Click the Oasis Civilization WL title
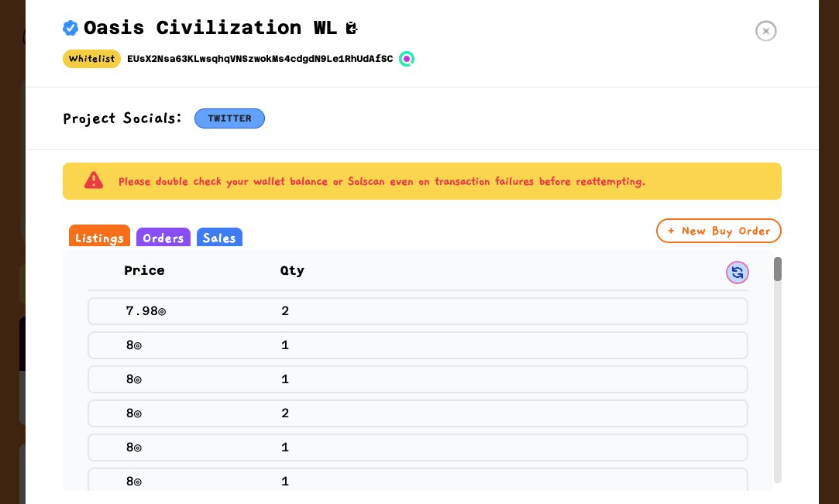This screenshot has width=839, height=504. coord(210,28)
